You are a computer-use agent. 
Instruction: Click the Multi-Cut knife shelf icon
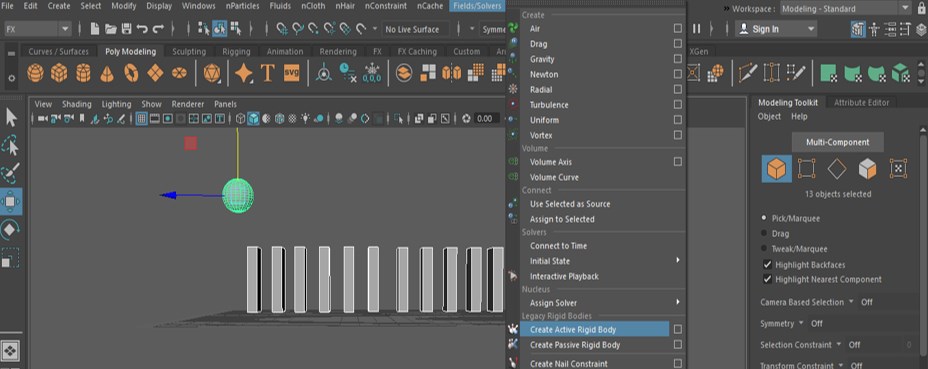748,73
